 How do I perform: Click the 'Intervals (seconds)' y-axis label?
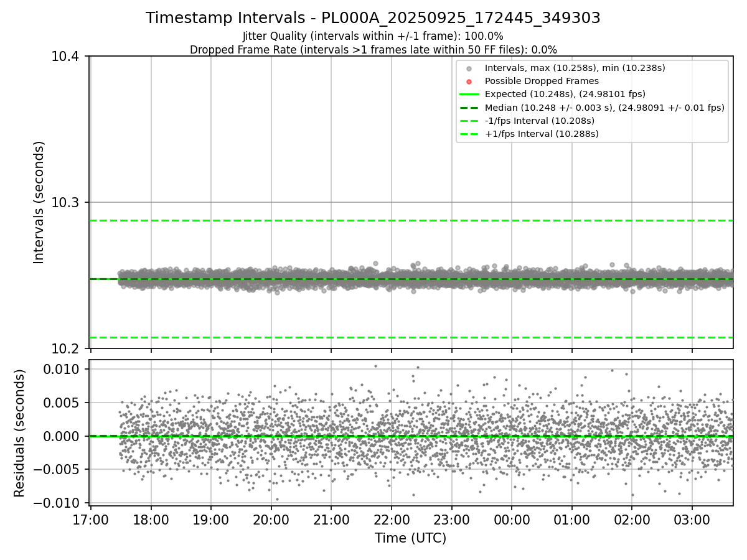click(39, 202)
